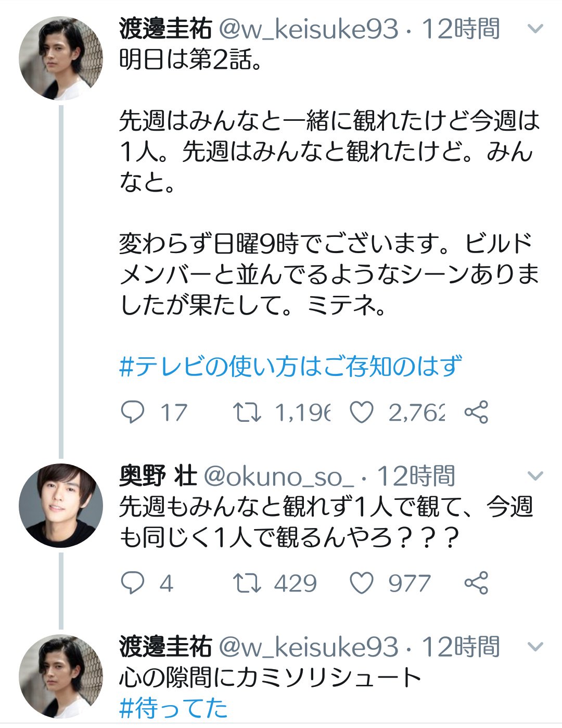Open the options chevron on the first tweet
Image resolution: width=562 pixels, height=728 pixels.
(535, 29)
